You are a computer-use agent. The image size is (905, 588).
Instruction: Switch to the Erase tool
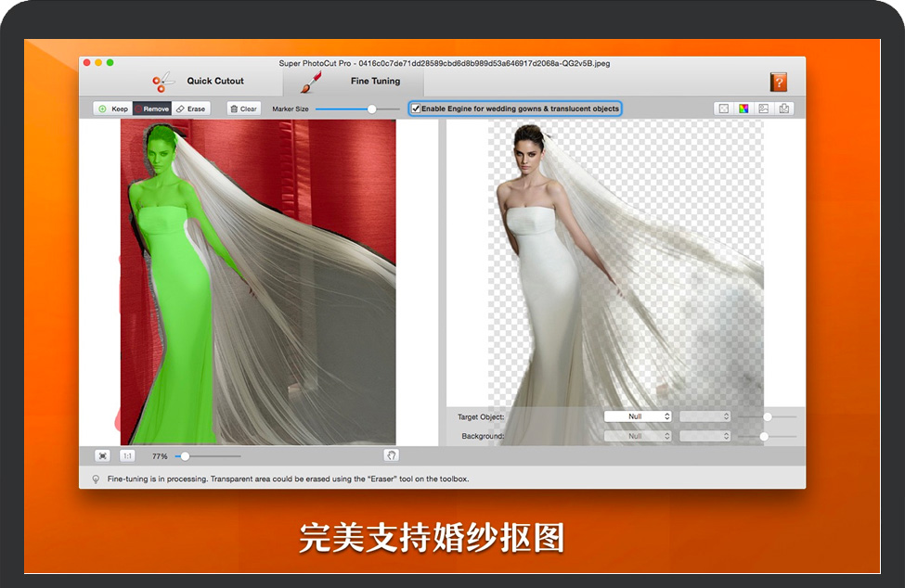coord(191,109)
